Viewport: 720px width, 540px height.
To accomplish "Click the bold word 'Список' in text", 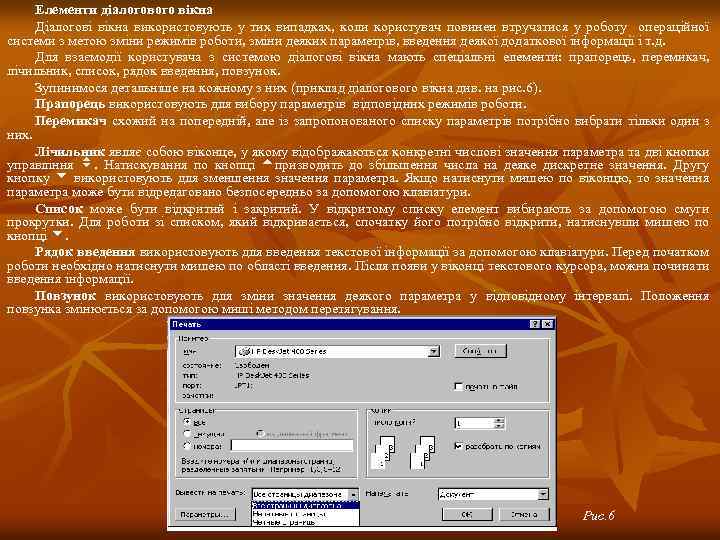I will click(59, 209).
